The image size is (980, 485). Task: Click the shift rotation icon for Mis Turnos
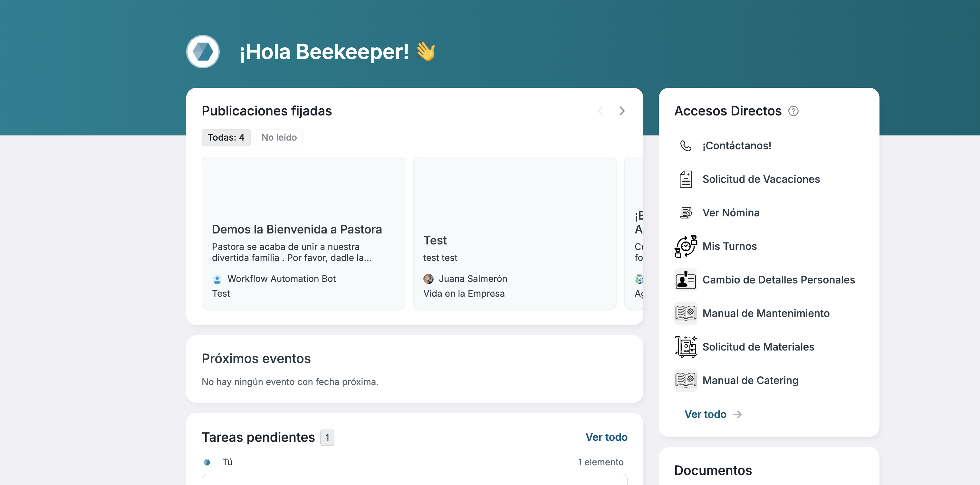coord(686,246)
